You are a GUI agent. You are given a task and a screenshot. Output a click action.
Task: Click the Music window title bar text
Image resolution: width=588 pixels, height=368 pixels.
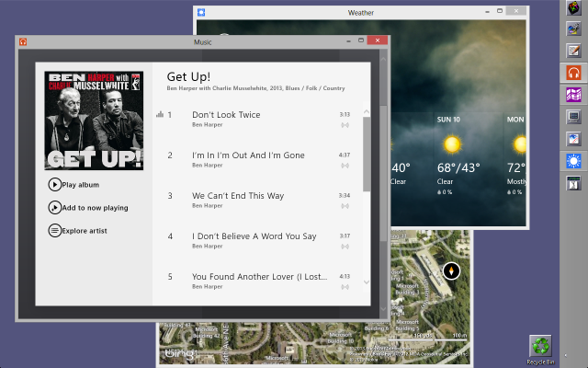[x=203, y=42]
